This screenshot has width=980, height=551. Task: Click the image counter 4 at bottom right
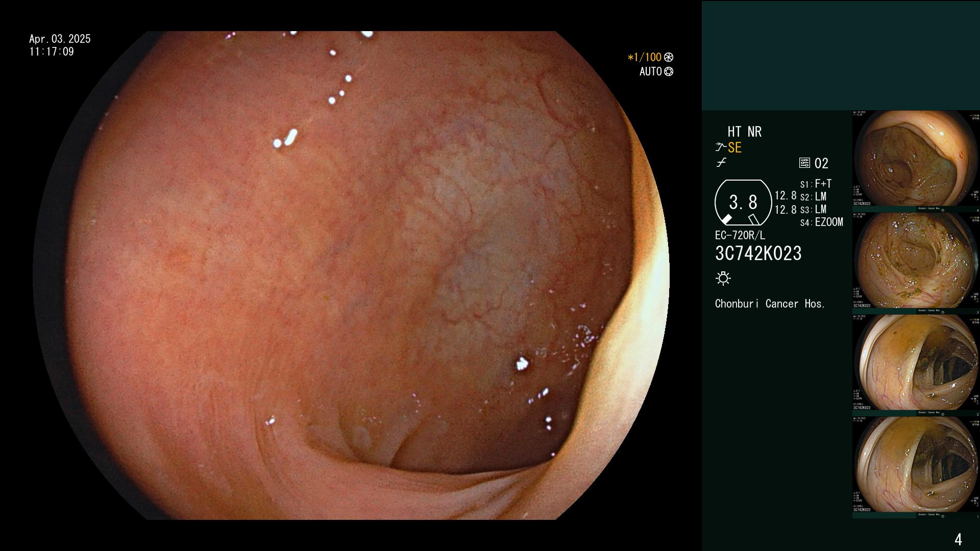(958, 539)
